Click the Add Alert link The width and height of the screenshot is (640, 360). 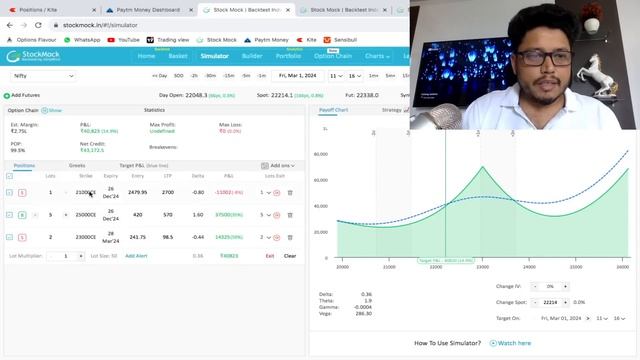point(136,256)
